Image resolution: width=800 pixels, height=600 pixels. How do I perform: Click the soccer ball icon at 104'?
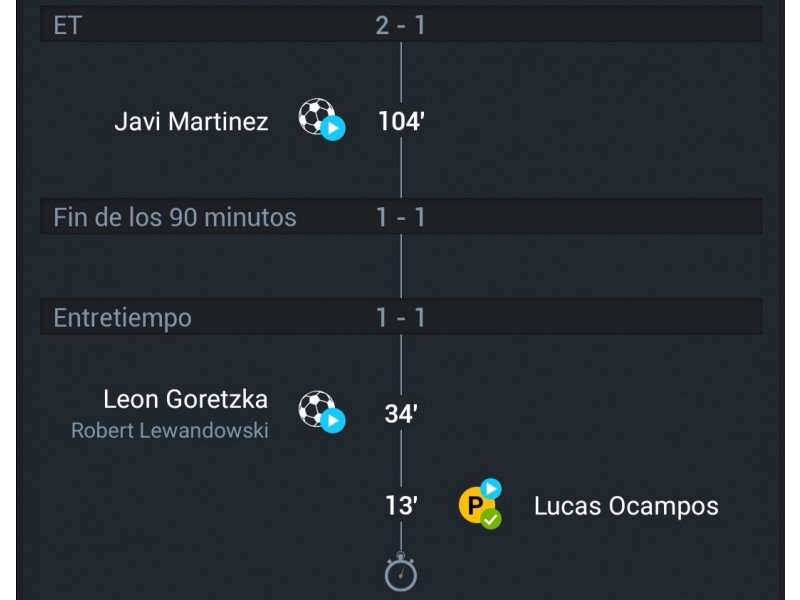tap(316, 116)
